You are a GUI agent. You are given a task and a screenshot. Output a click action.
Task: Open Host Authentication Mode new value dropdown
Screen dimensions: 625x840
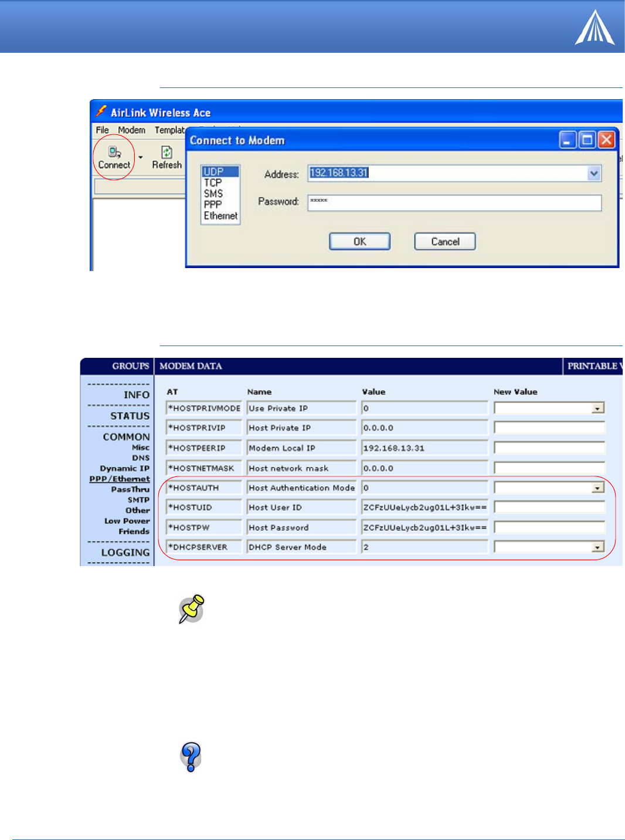click(598, 487)
